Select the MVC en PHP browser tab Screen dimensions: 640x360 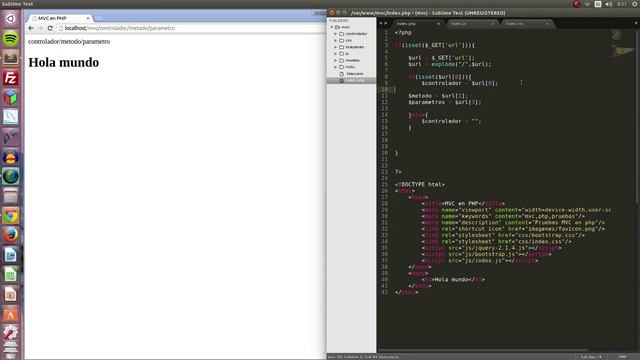pos(60,18)
